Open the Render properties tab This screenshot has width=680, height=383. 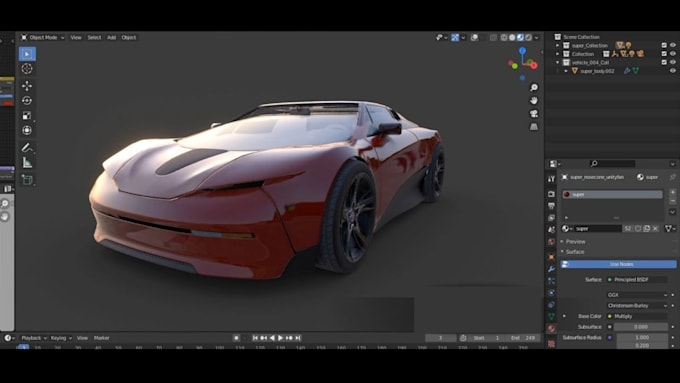pos(551,194)
